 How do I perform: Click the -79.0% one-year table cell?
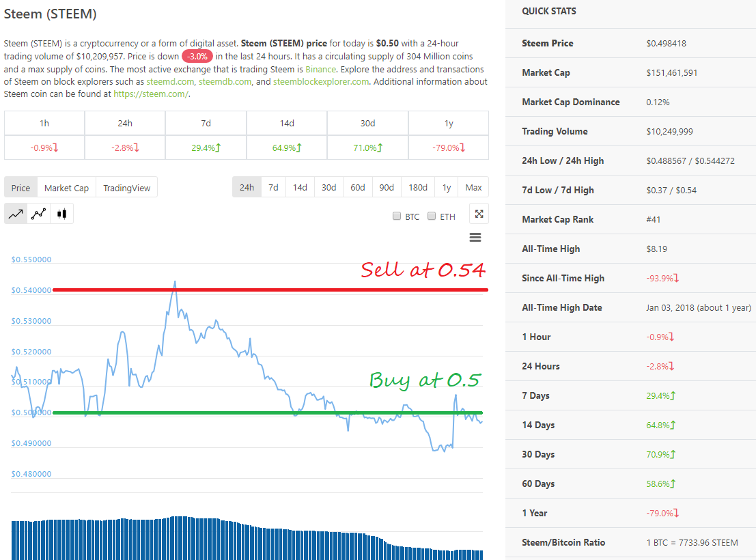(449, 148)
